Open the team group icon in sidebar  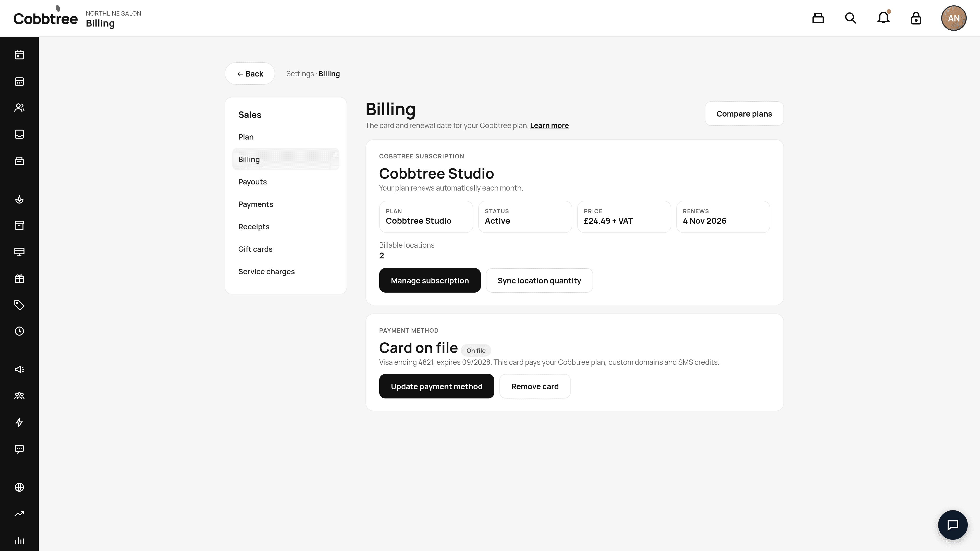19,396
